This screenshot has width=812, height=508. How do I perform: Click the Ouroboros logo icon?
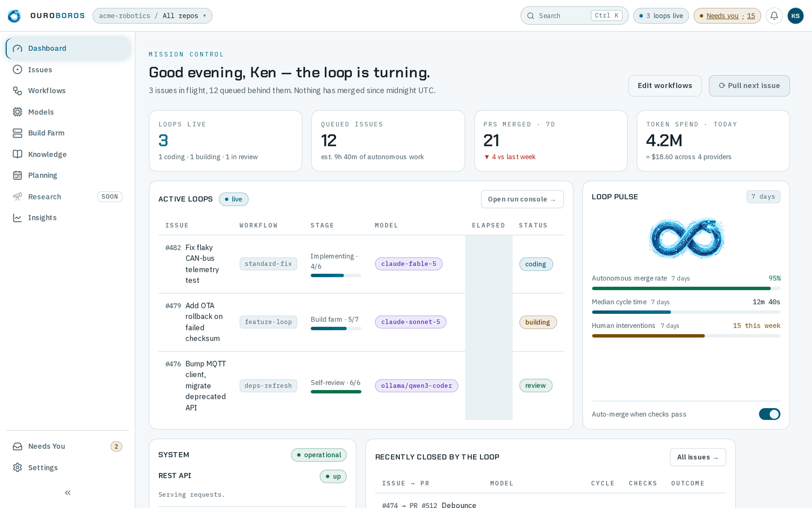14,16
